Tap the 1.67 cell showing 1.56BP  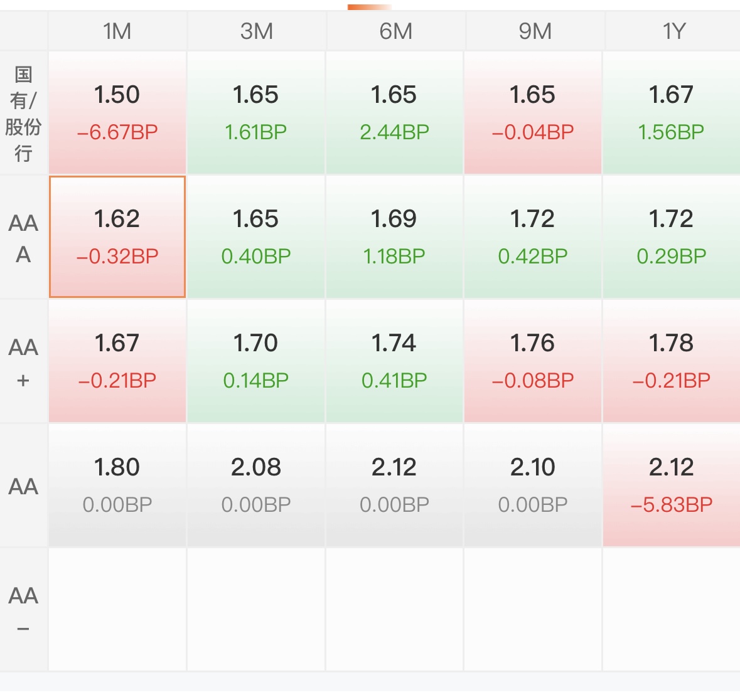coord(671,113)
